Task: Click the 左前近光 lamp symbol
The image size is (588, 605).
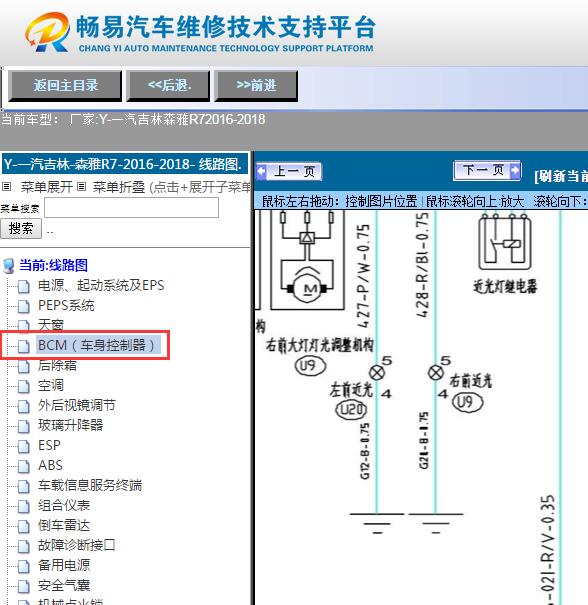Action: tap(377, 372)
